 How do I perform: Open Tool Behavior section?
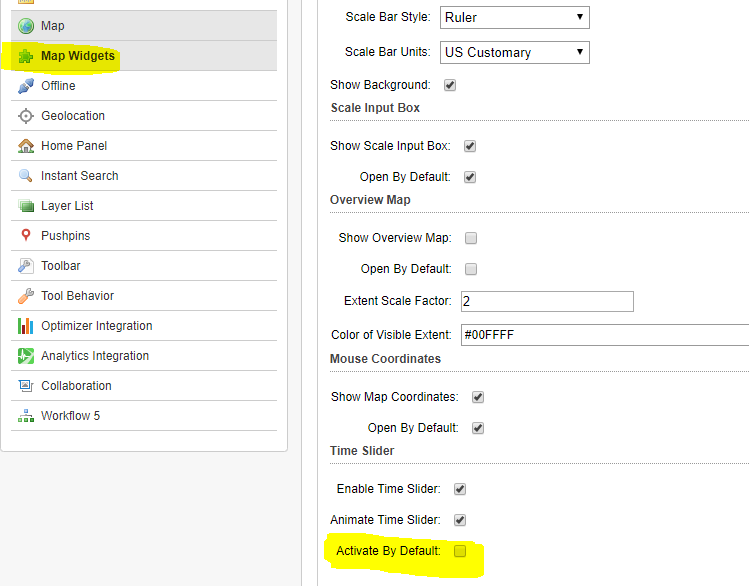[144, 296]
